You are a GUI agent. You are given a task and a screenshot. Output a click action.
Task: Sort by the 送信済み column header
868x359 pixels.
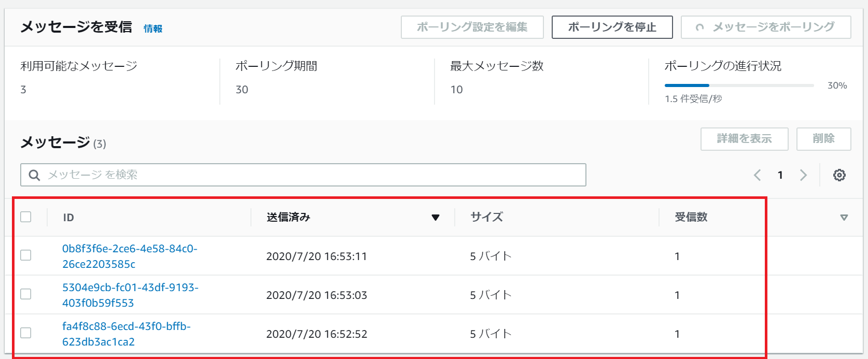(x=288, y=217)
